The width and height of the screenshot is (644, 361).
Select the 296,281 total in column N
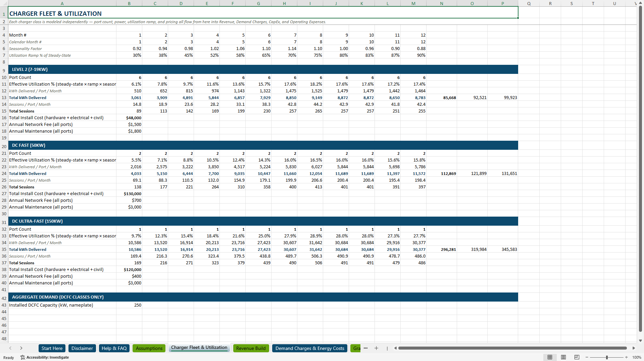point(442,250)
